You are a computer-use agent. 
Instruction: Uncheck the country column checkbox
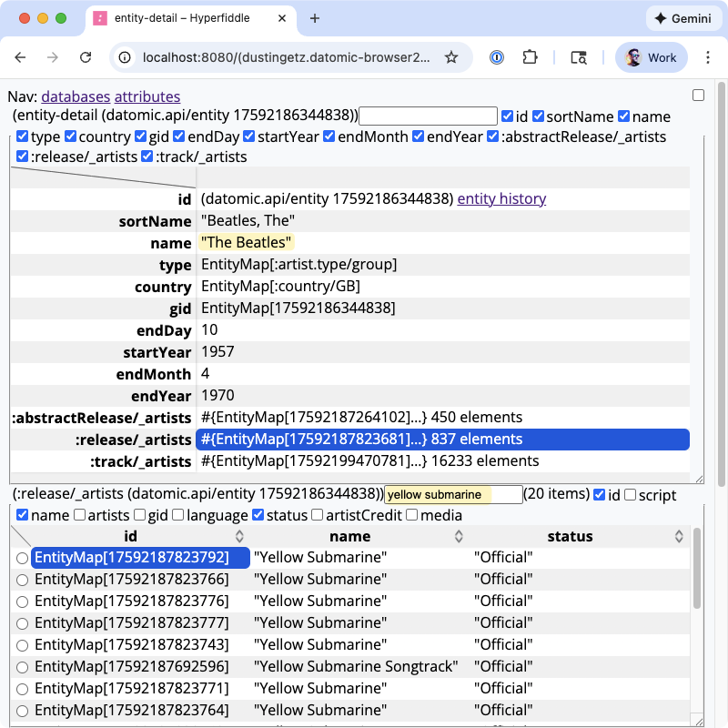coord(70,136)
